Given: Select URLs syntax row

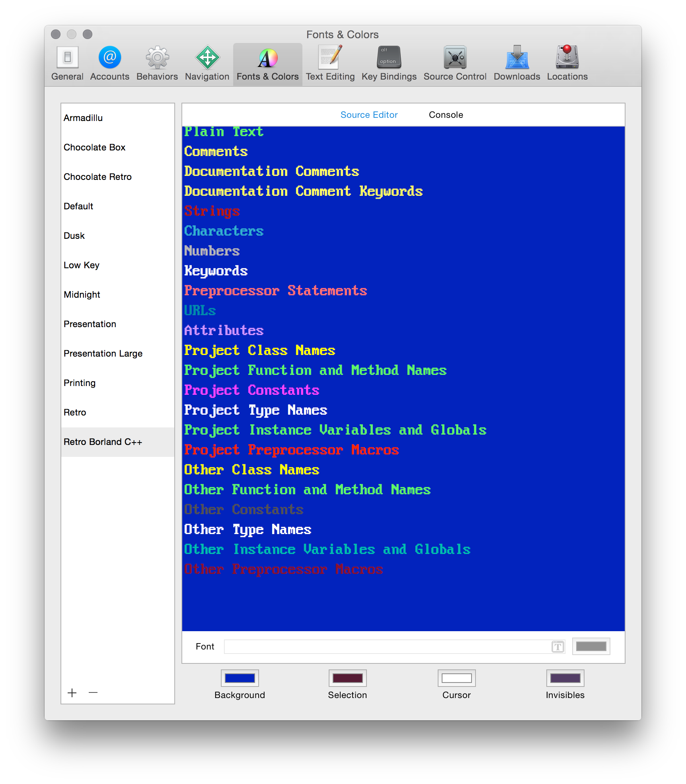Looking at the screenshot, I should tap(403, 310).
